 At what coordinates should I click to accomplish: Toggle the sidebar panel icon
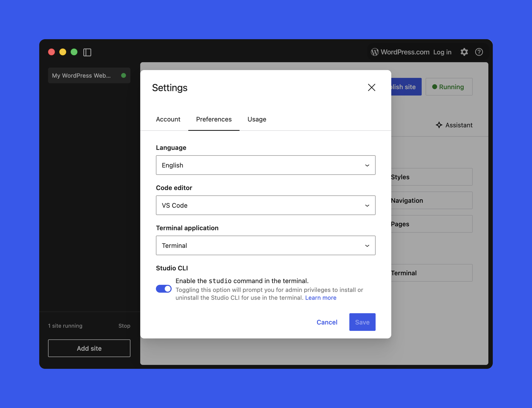tap(88, 52)
